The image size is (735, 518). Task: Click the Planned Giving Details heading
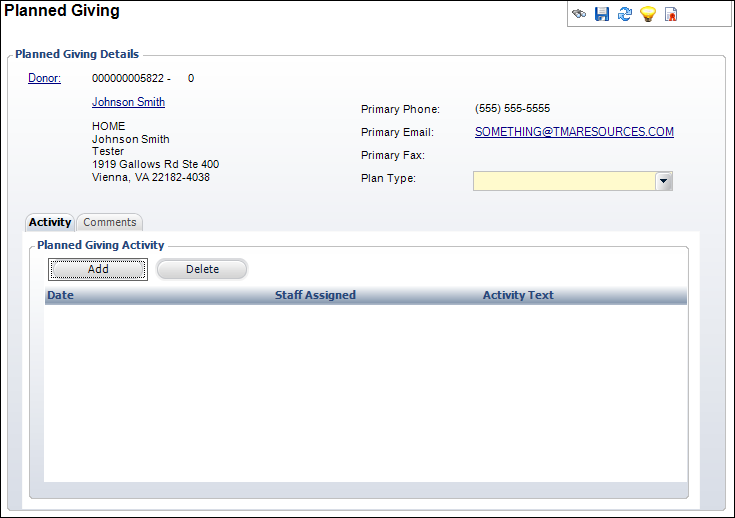coord(77,54)
